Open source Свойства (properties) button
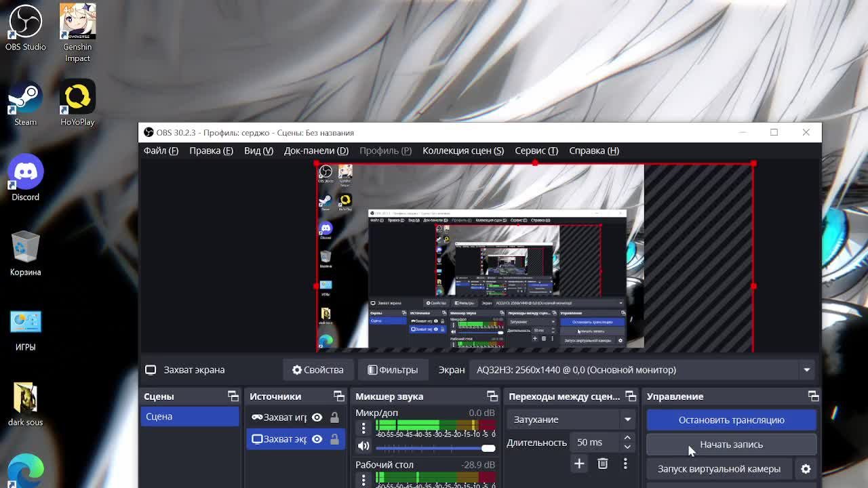868x488 pixels. pyautogui.click(x=318, y=370)
